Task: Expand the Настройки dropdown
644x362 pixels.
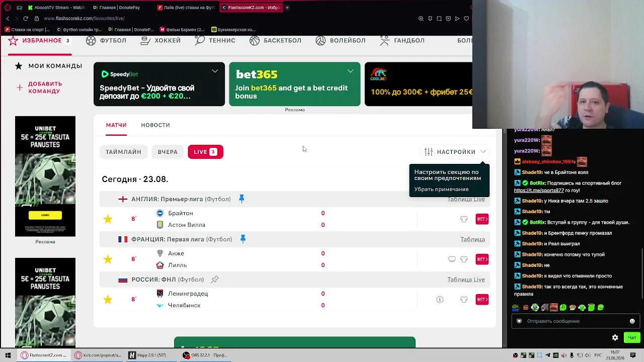Action: pos(456,152)
